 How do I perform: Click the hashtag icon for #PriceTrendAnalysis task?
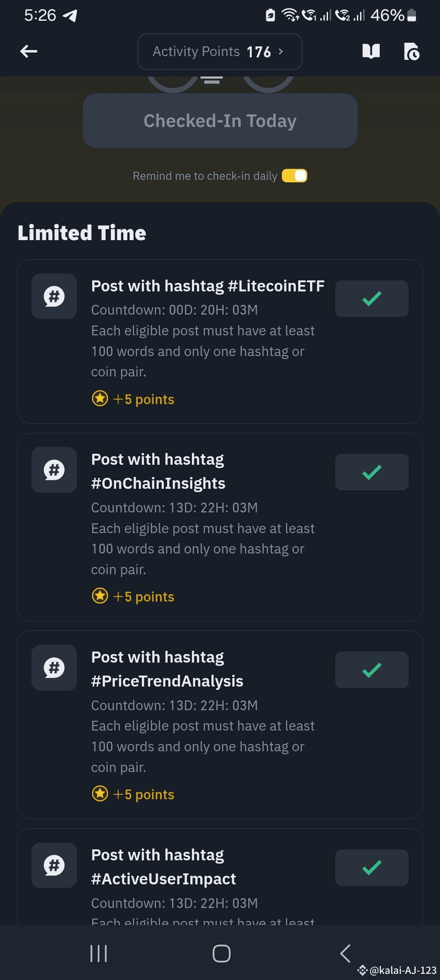click(x=54, y=667)
